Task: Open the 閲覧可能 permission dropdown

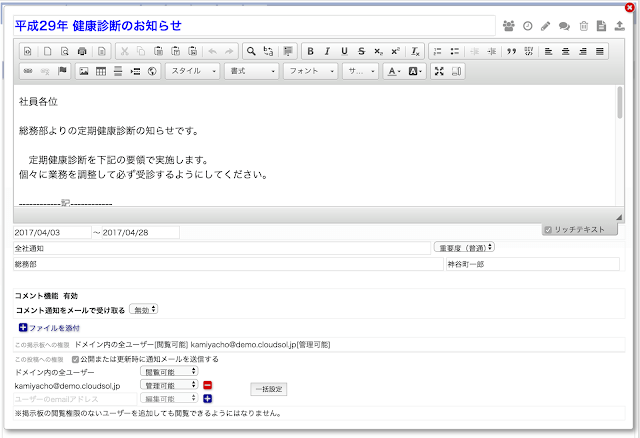Action: pos(172,372)
